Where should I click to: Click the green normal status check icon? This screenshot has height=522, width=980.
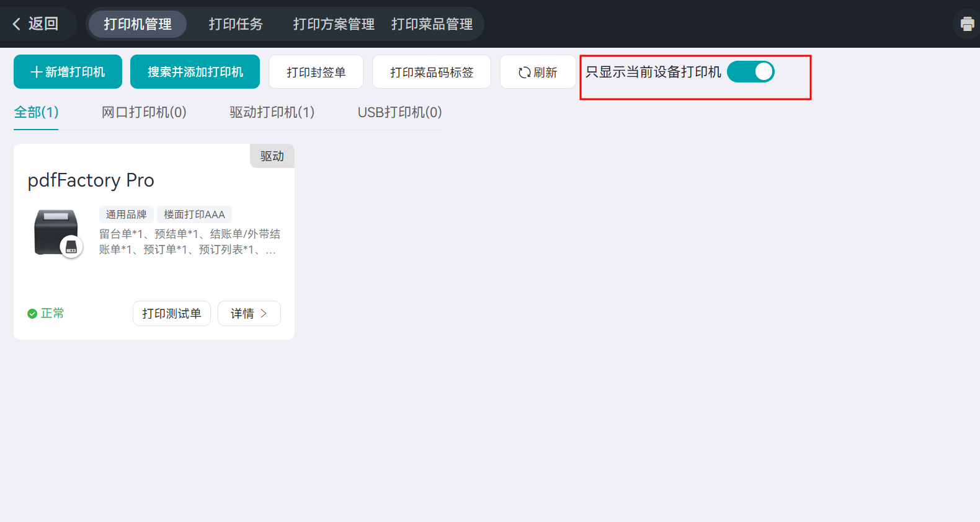coord(32,314)
